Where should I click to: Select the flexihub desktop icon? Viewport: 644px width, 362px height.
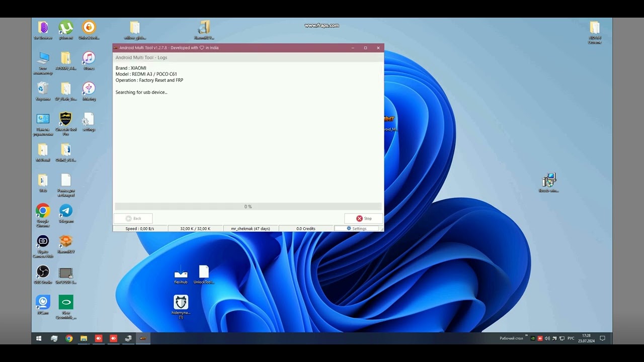(181, 275)
